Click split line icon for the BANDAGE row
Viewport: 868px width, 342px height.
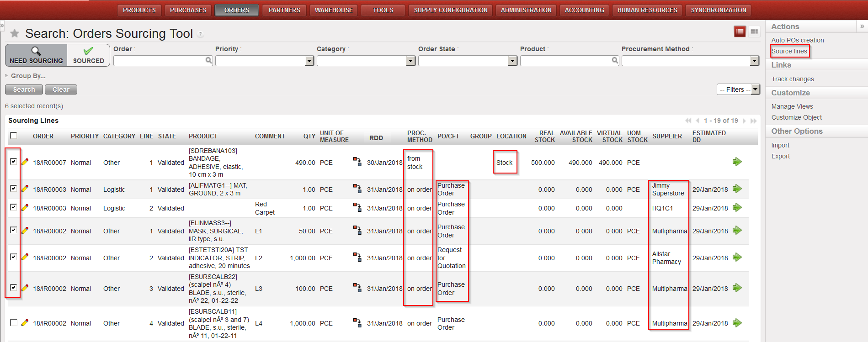[x=357, y=162]
